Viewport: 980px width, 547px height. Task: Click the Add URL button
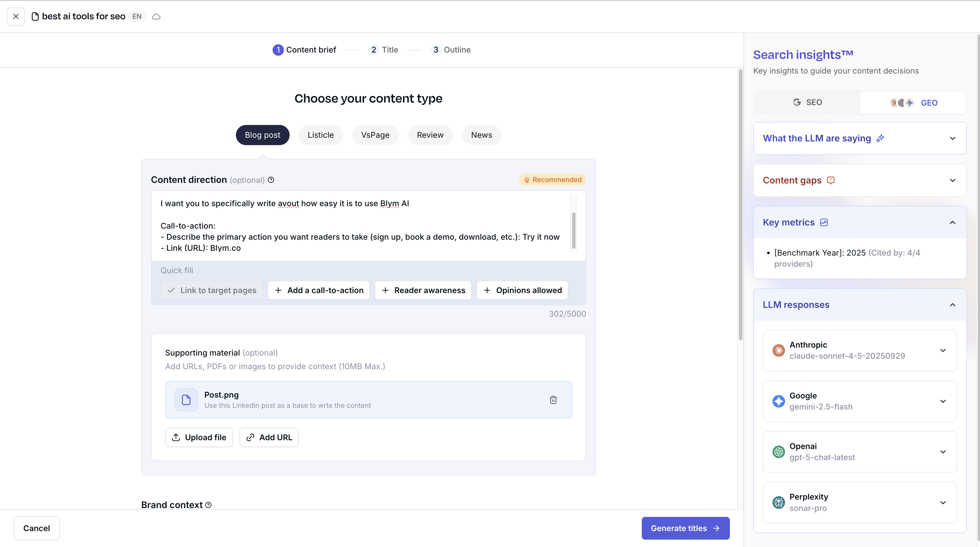269,438
